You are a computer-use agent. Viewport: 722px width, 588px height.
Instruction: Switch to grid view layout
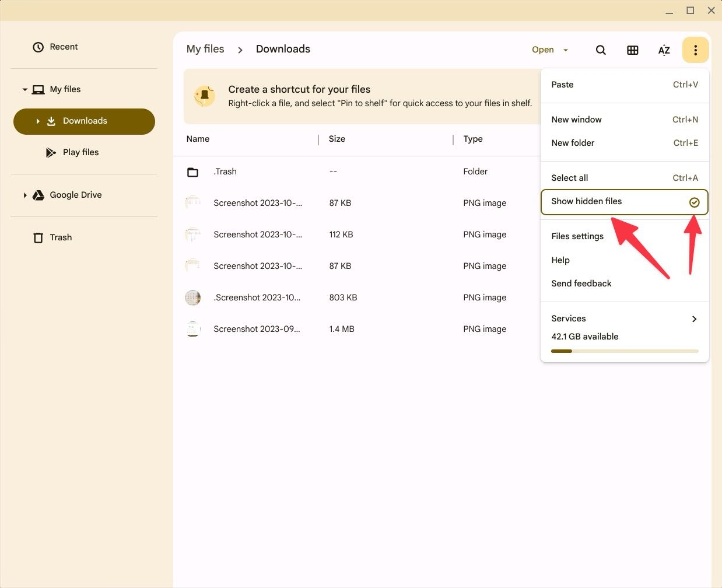[632, 50]
